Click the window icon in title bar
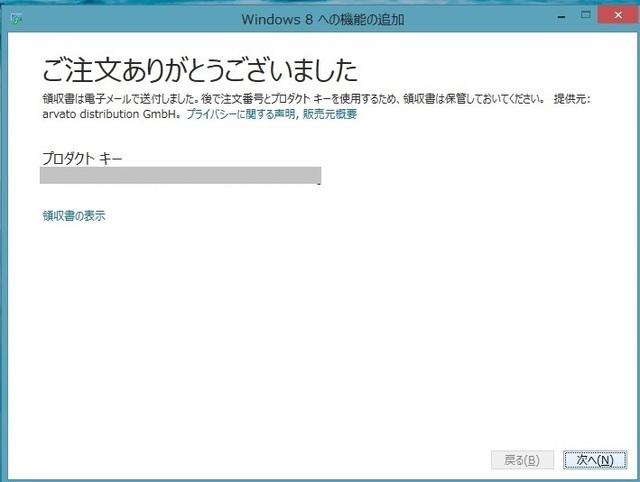 (x=16, y=19)
